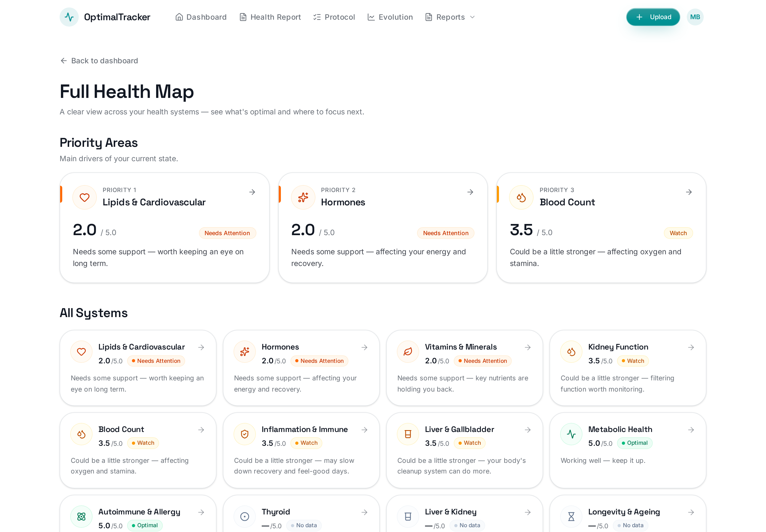Viewport: 766px width, 532px height.
Task: Open Thyroid system title
Action: (x=276, y=512)
